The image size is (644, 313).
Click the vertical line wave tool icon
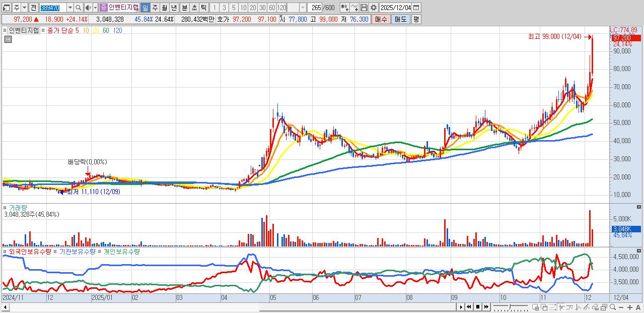[578, 307]
